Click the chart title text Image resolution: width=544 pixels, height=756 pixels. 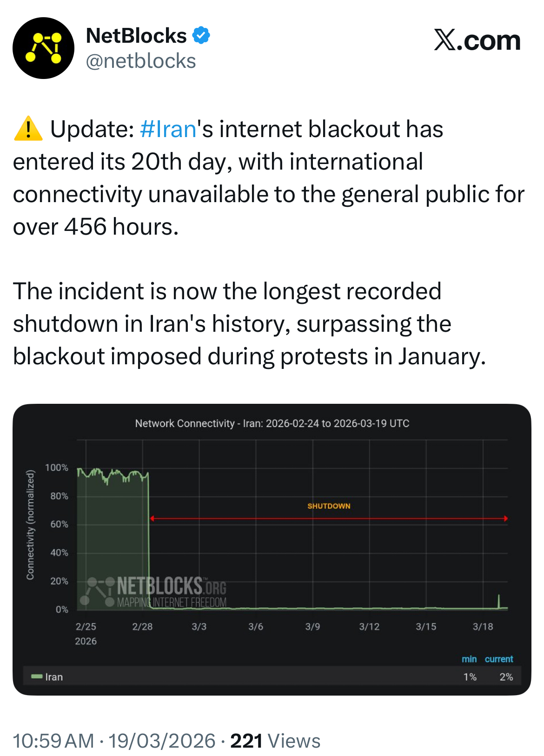(x=272, y=423)
